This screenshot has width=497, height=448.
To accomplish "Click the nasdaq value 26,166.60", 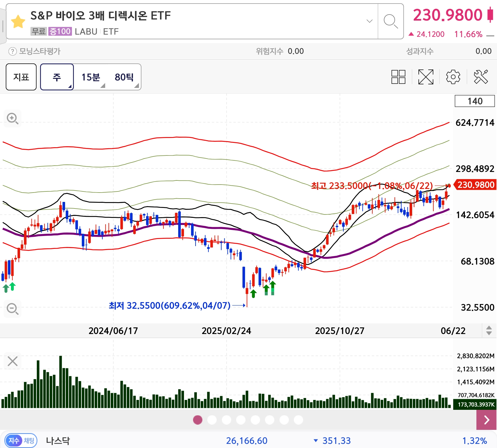I will pyautogui.click(x=247, y=441).
